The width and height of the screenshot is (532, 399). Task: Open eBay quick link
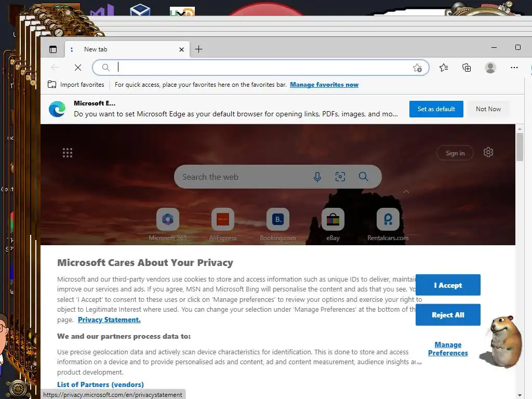333,224
